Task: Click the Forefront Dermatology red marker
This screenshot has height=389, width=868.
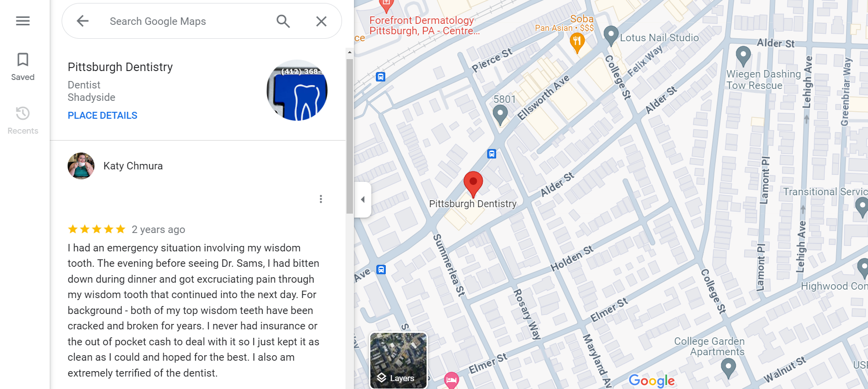Action: [386, 5]
